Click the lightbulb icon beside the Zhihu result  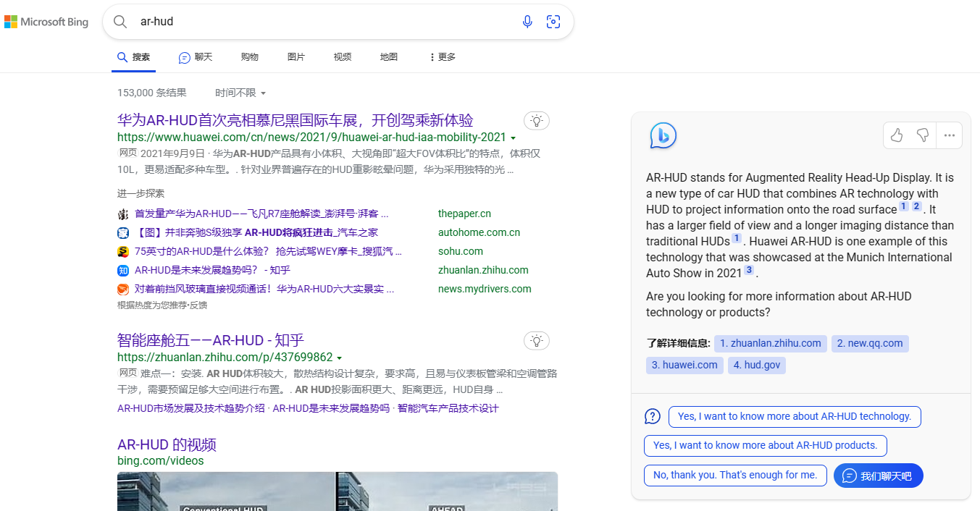click(x=536, y=340)
